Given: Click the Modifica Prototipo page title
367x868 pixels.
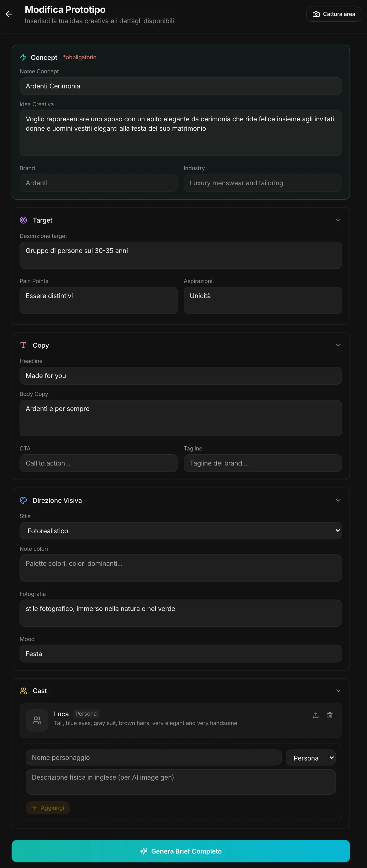Looking at the screenshot, I should [65, 9].
